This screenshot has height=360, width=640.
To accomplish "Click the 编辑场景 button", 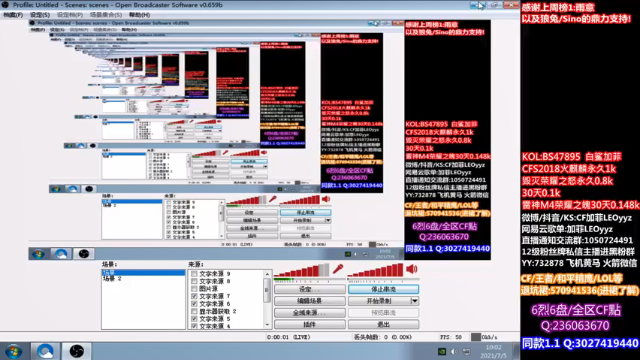I will [x=310, y=301].
